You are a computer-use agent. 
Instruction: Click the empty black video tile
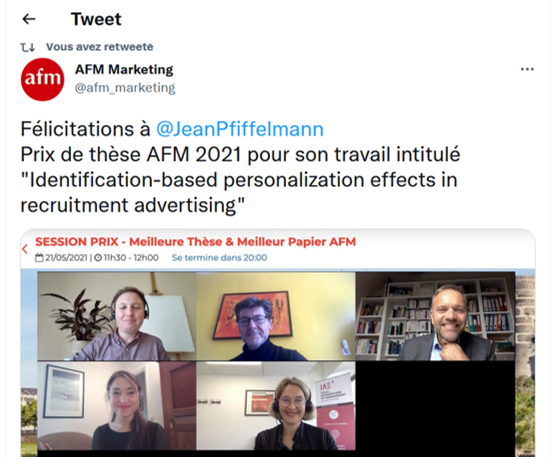435,406
